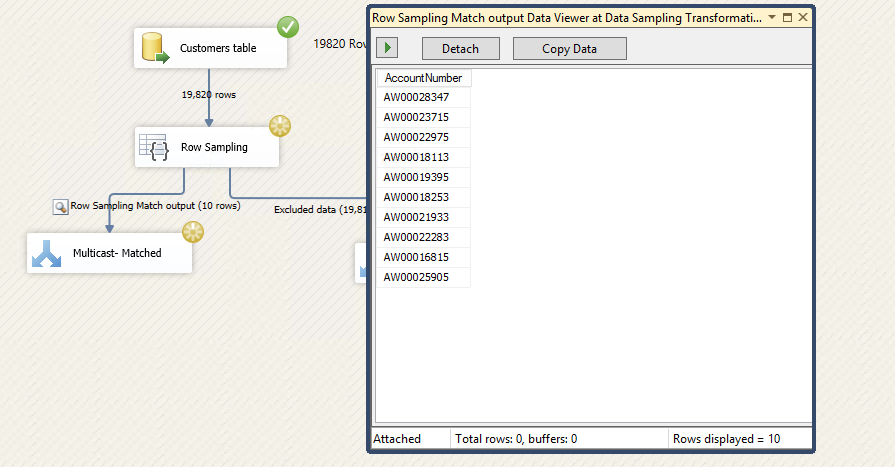
Task: Click the Excluded data path label
Action: [x=320, y=210]
